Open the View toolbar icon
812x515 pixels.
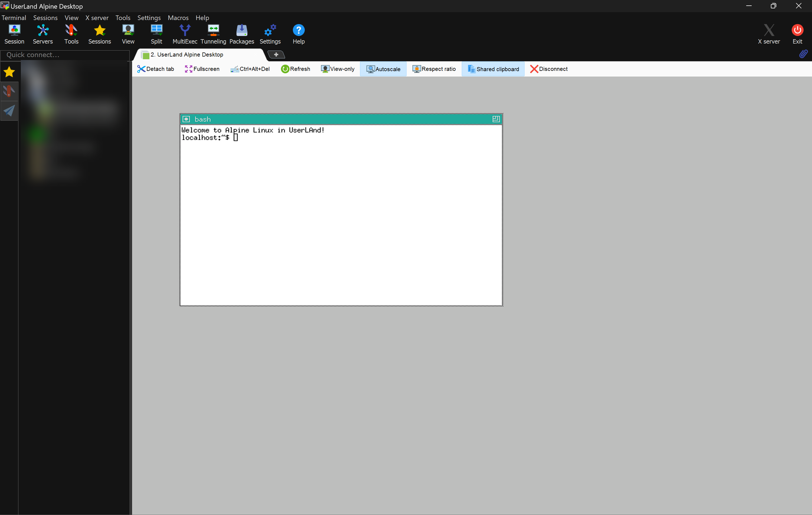(x=128, y=34)
